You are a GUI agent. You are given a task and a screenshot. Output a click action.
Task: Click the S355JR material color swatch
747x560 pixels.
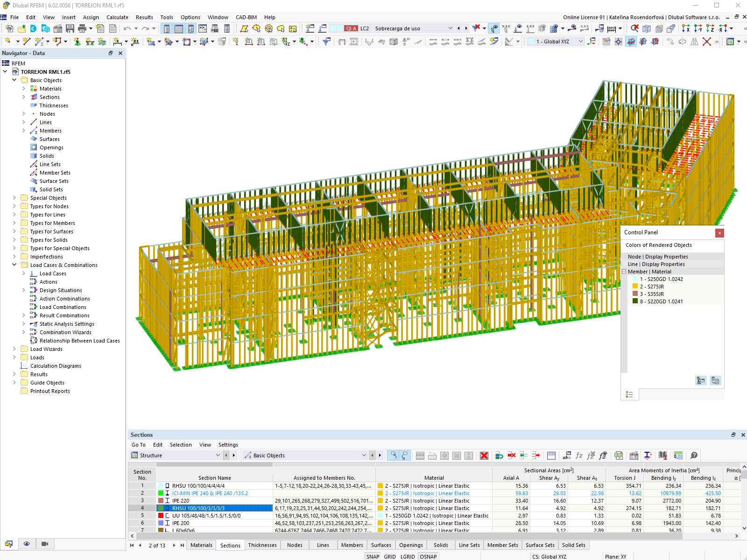click(635, 294)
